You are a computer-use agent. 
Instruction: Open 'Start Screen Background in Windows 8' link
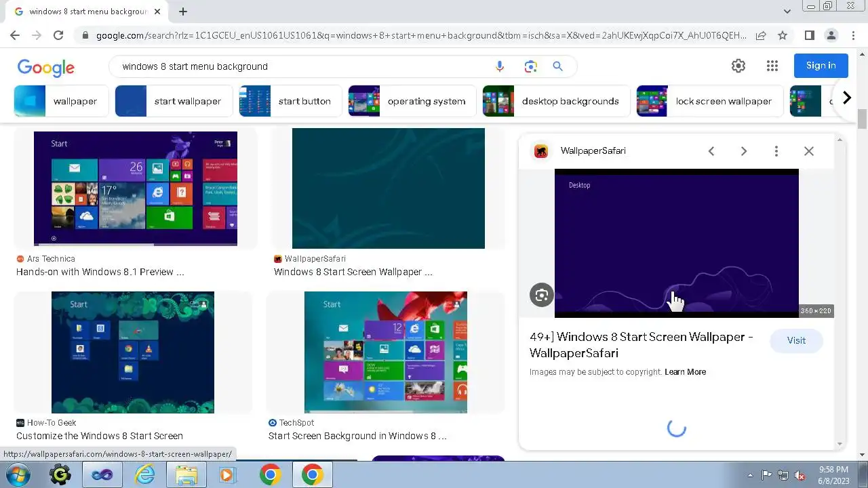[x=357, y=436]
